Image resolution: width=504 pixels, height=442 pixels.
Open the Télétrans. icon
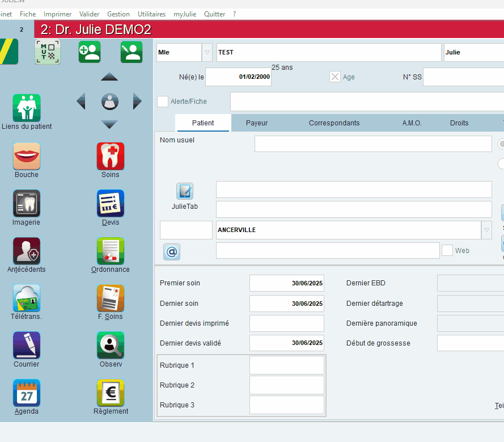coord(27,298)
